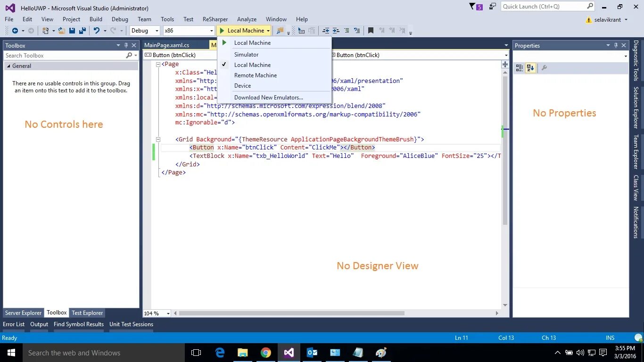Switch to the Test Explorer tab
Viewport: 644px width, 362px height.
click(x=87, y=313)
